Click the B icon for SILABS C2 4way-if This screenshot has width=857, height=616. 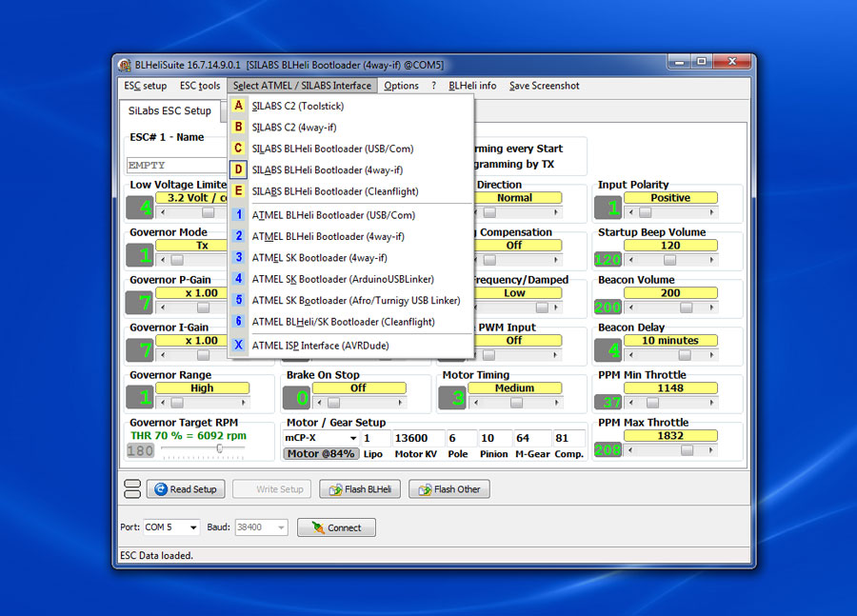(238, 127)
